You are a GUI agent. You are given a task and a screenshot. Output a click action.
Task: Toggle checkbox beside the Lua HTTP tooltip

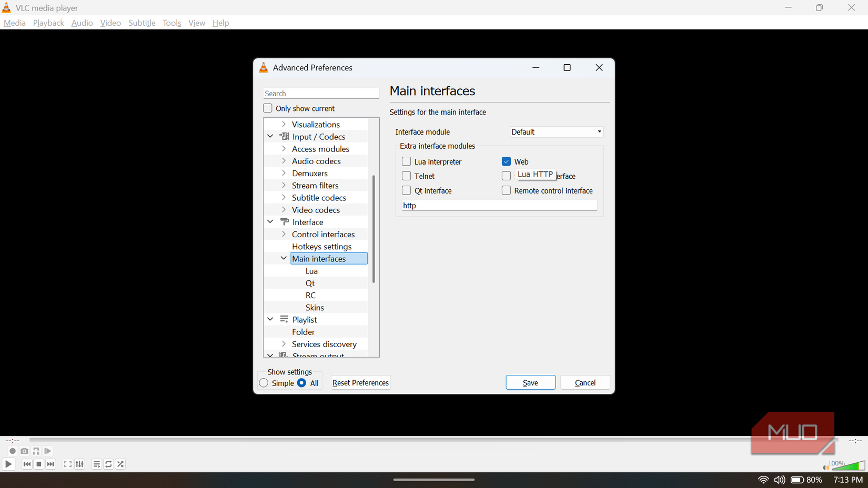click(x=506, y=176)
